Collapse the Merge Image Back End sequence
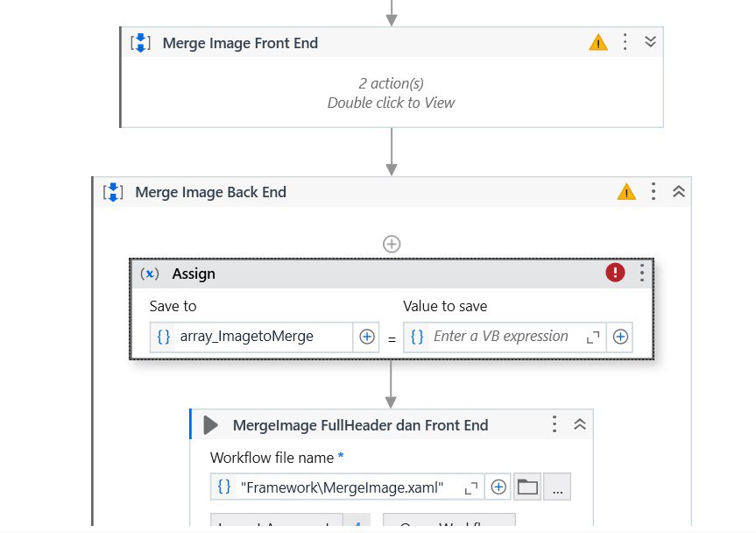 coord(678,191)
